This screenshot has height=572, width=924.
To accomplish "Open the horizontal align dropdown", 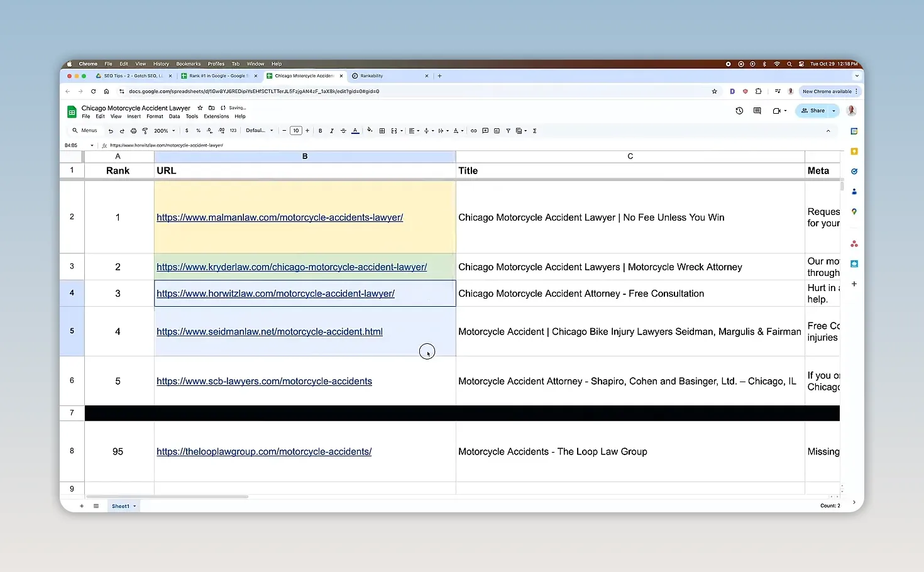I will point(414,131).
